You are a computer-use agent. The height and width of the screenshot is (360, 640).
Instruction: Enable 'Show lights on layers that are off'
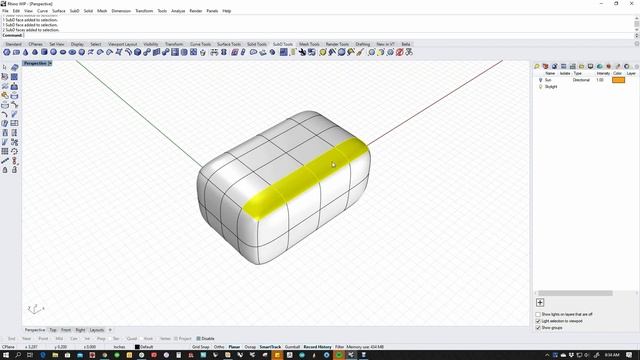(538, 314)
